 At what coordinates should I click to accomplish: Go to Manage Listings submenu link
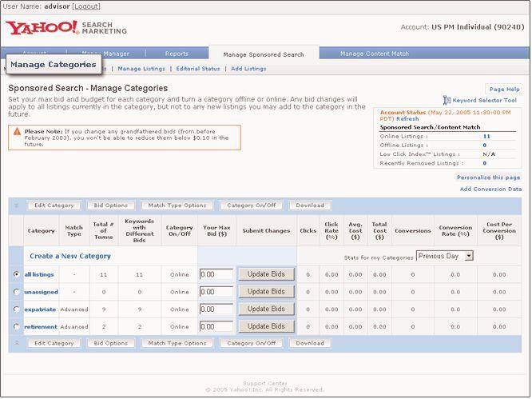click(x=141, y=69)
